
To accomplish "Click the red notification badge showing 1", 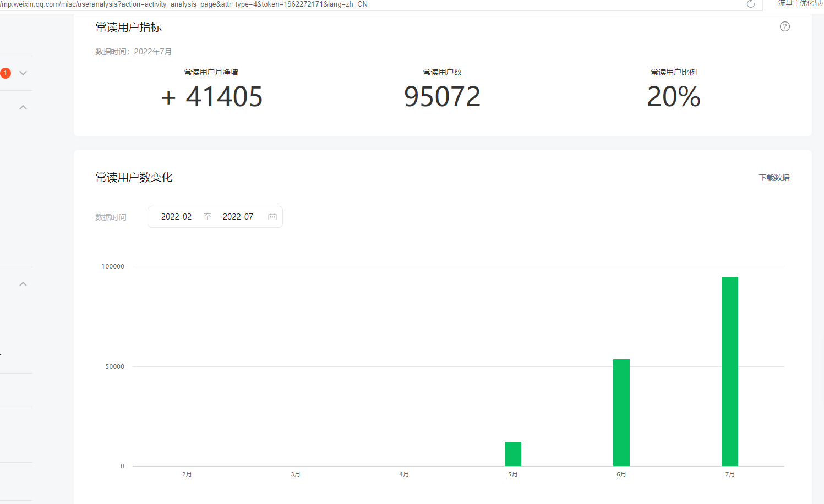I will (6, 73).
